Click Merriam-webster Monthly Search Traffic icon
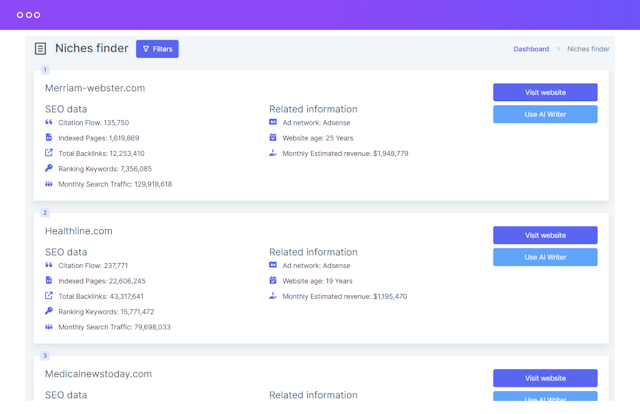This screenshot has width=640, height=414. [49, 184]
